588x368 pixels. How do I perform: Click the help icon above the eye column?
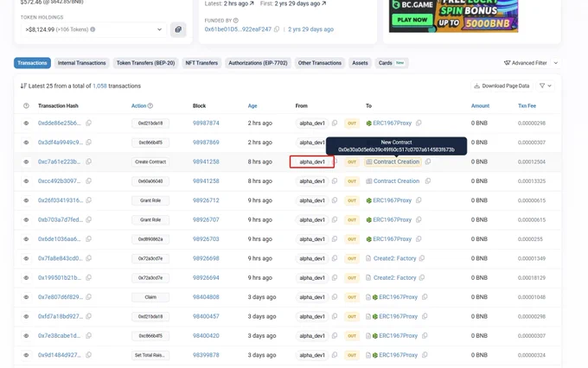click(26, 105)
